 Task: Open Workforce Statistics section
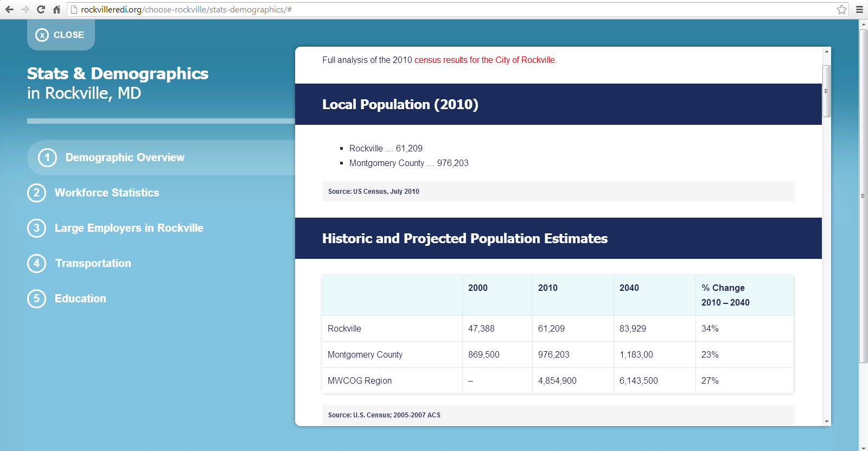107,193
